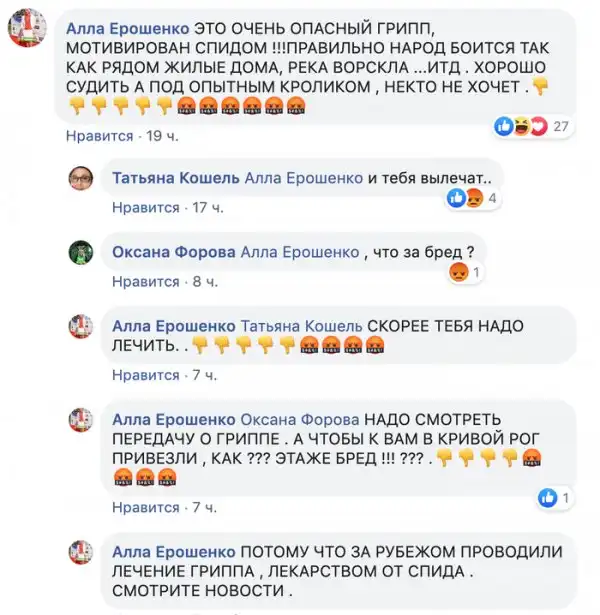Viewport: 600px width, 615px height.
Task: Open Оксана Форова's green profile picture
Action: (x=81, y=252)
